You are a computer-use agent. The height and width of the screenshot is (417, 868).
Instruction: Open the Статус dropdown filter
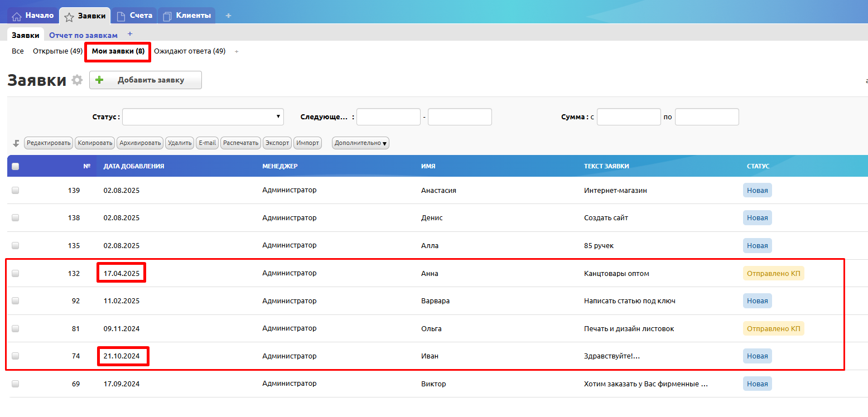[x=203, y=117]
